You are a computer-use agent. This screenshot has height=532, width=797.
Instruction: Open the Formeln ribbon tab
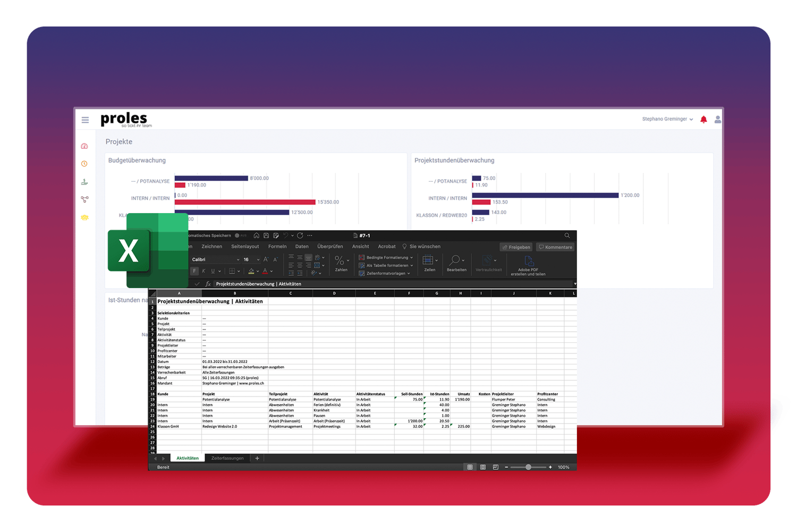(277, 247)
